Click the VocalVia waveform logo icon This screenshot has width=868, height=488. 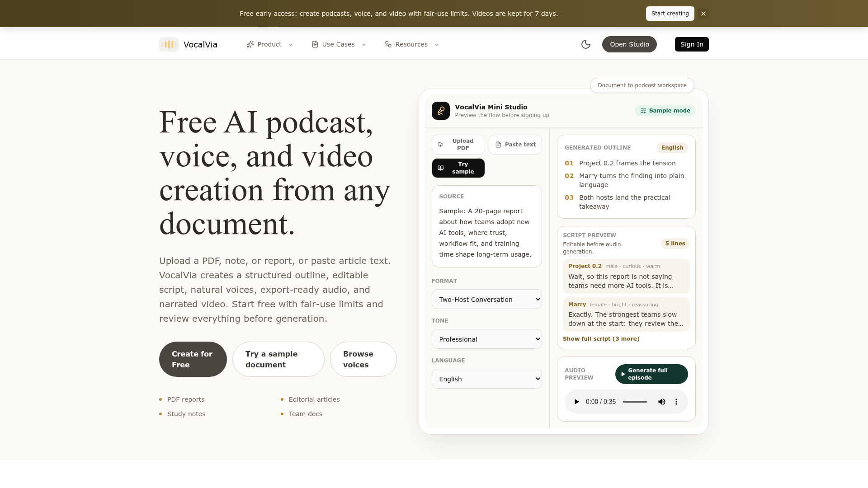pyautogui.click(x=169, y=44)
